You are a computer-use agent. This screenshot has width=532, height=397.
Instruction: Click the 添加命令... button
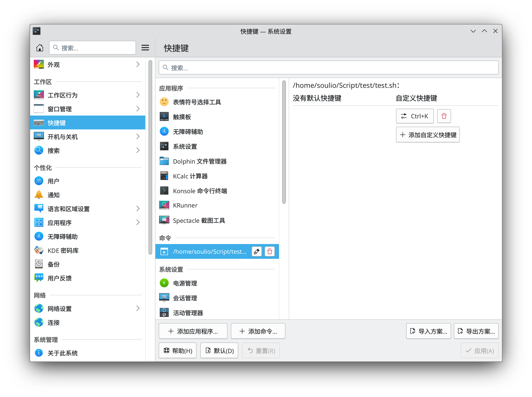[258, 331]
